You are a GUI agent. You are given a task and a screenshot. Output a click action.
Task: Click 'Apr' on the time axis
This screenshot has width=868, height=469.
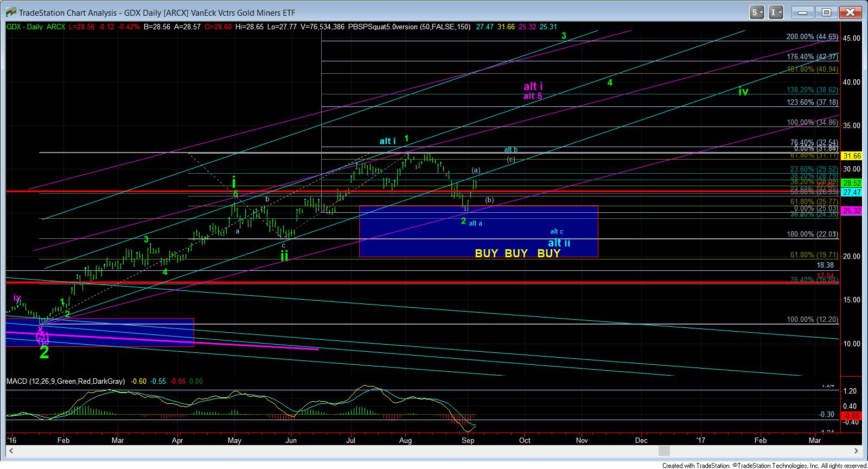(178, 440)
